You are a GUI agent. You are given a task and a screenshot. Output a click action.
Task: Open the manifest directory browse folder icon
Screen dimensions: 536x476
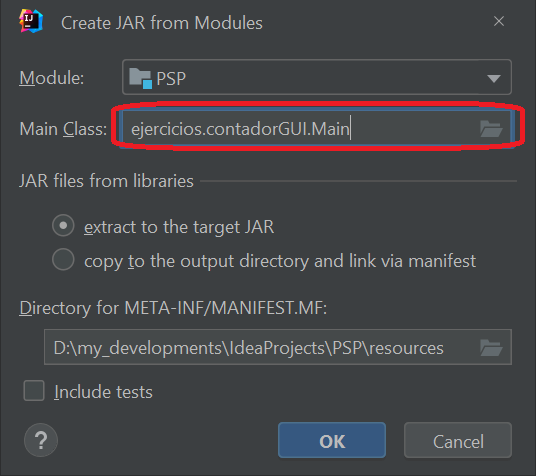coord(491,347)
